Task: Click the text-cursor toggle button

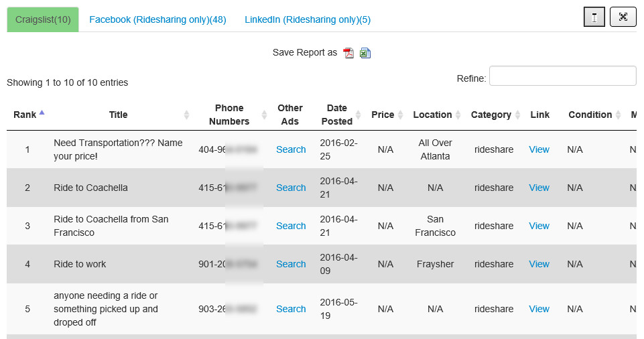Action: [594, 17]
